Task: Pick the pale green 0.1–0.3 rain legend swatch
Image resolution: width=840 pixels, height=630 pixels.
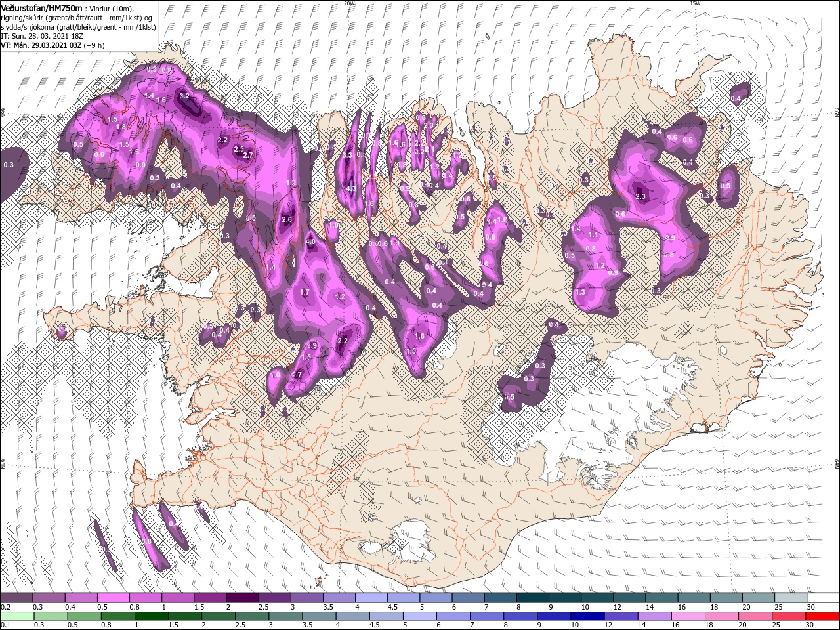Action: tap(16, 616)
